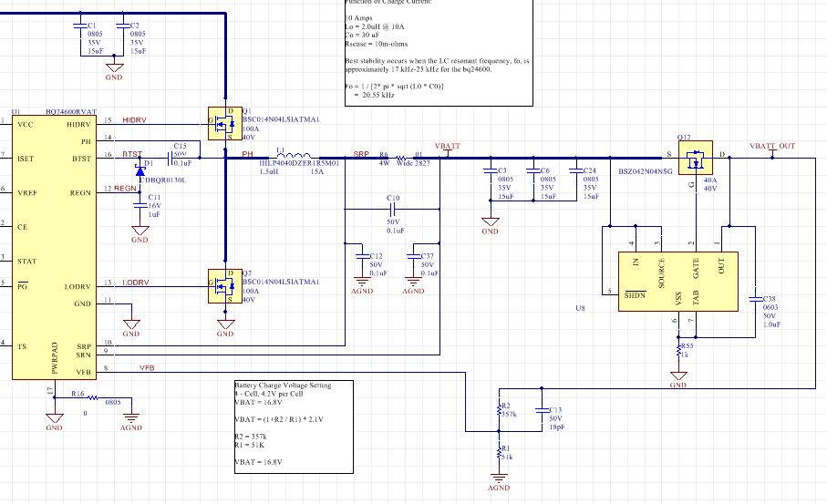The image size is (827, 504).
Task: Click the 'R2 = 357k' note line
Action: click(251, 437)
